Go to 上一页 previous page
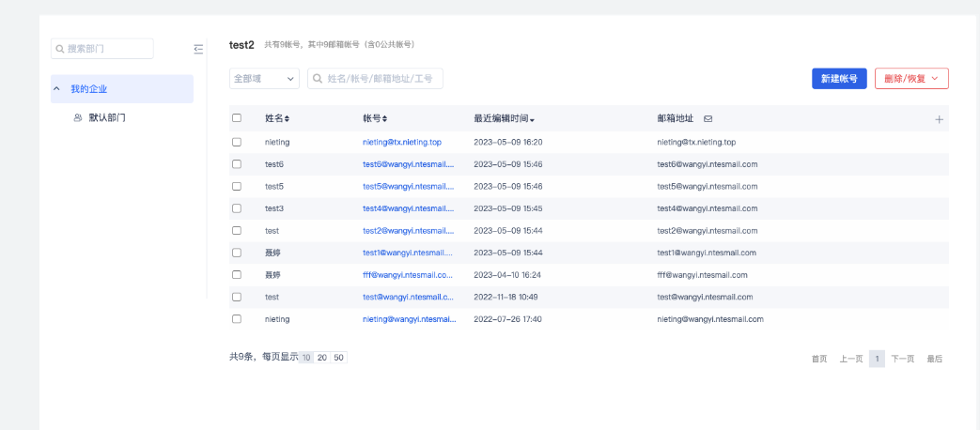The width and height of the screenshot is (980, 430). [851, 359]
